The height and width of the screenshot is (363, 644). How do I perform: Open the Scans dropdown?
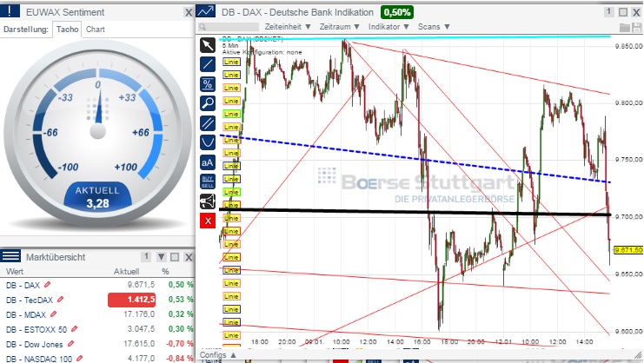[434, 27]
